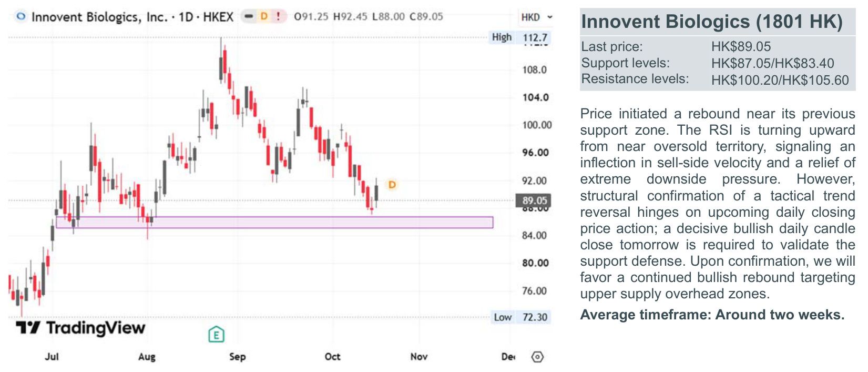Click the 'Resistance levels:' label
Screen dimensions: 868x372
click(x=635, y=79)
